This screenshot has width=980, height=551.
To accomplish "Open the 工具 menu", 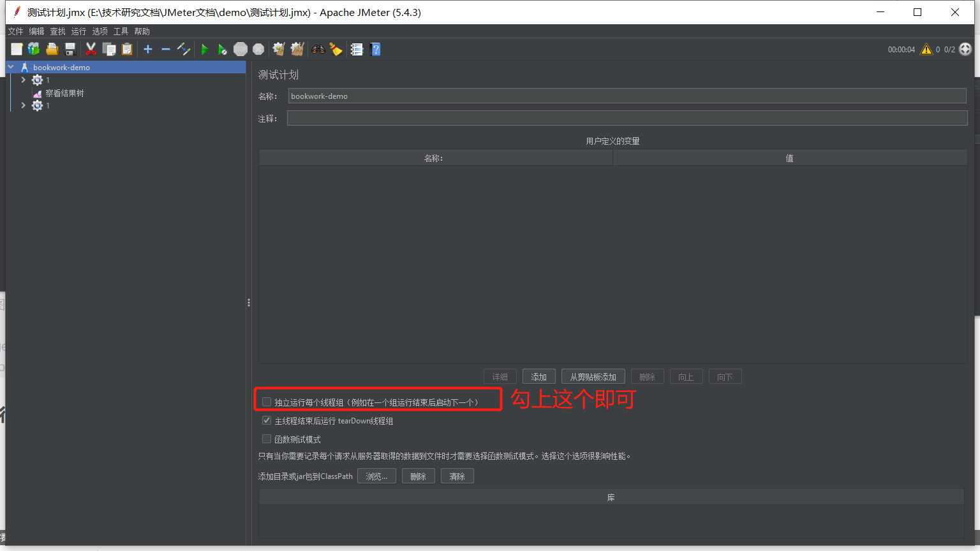I will [121, 31].
